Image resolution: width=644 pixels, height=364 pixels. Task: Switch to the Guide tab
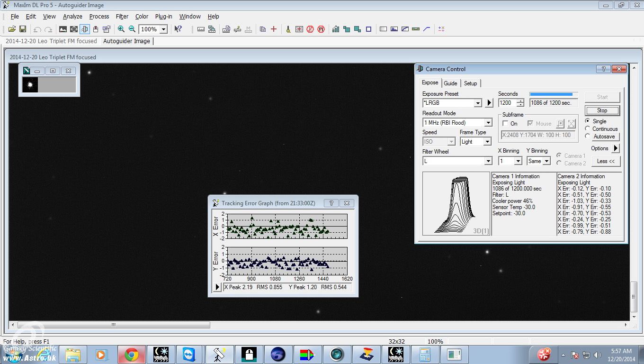coord(450,83)
